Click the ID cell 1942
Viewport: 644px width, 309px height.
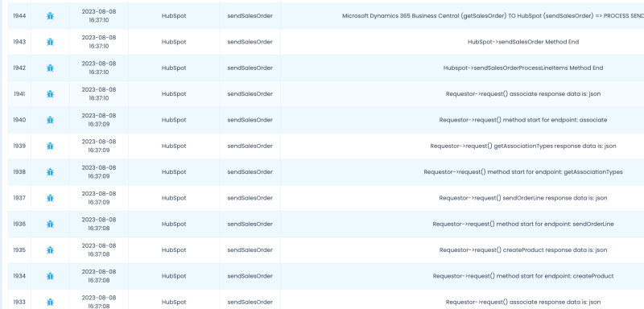(x=19, y=68)
